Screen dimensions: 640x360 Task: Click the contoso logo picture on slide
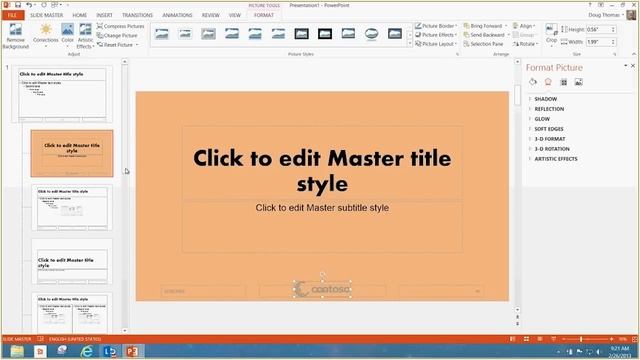[x=322, y=289]
